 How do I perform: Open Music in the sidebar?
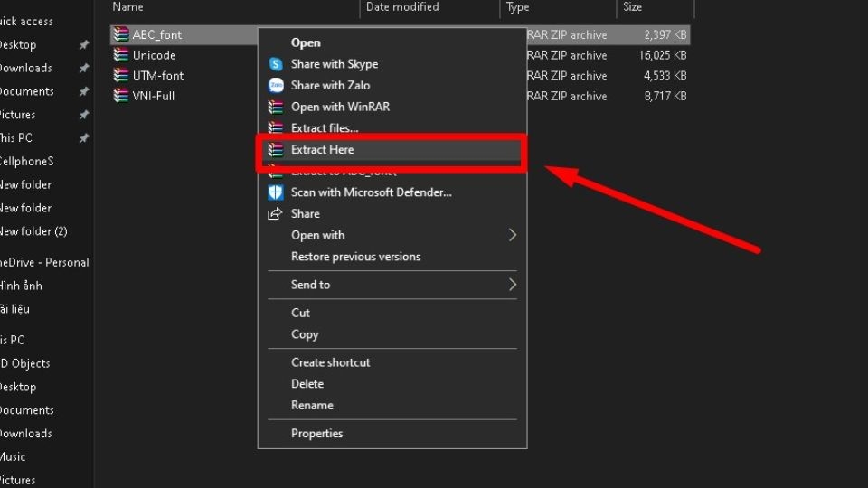13,456
